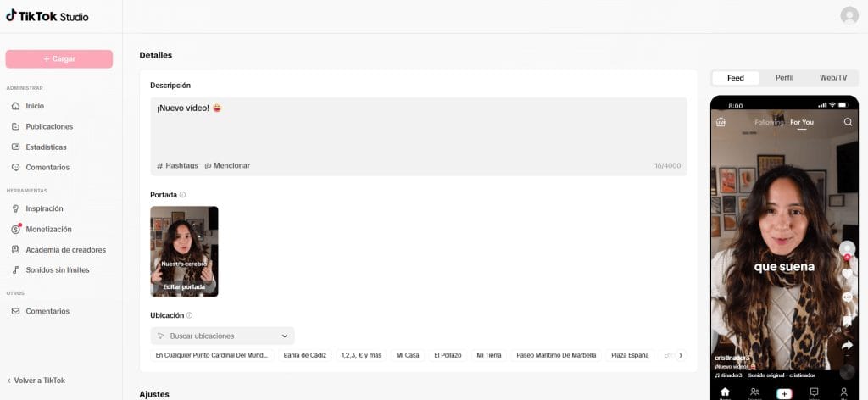Select the Bahía de Cádiz location chip
Viewport: 868px width, 400px height.
pyautogui.click(x=304, y=355)
